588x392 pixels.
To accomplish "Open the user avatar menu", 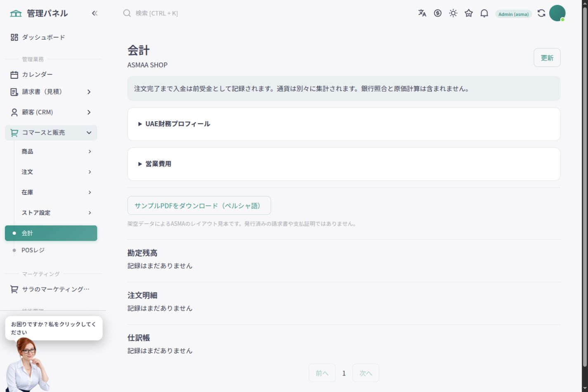I will point(557,13).
